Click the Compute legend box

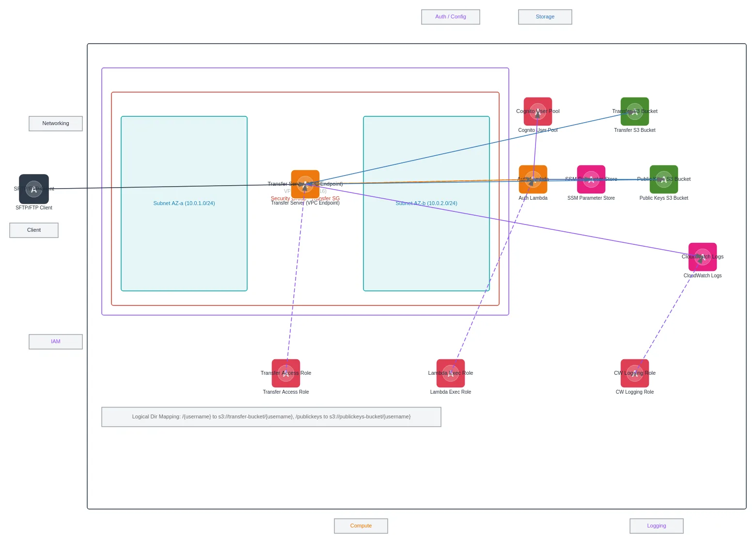click(x=361, y=526)
